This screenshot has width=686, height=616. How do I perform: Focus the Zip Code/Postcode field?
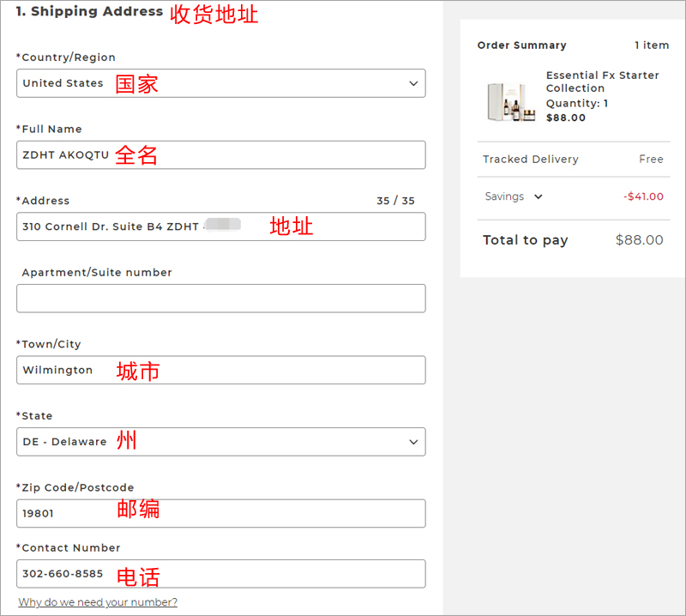click(x=220, y=513)
